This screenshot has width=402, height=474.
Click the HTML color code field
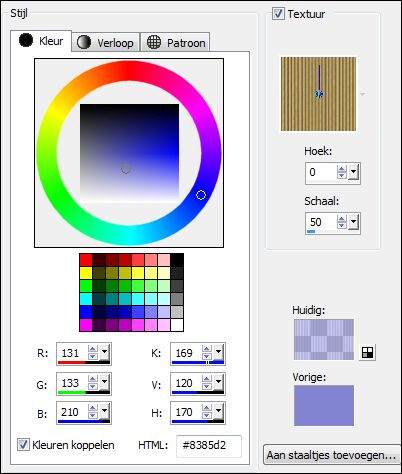coord(209,446)
